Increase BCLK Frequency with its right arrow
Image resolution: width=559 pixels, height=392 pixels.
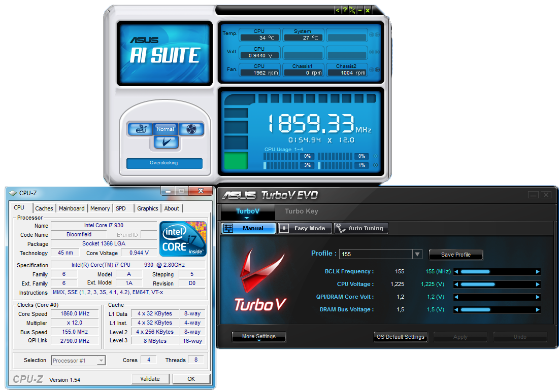click(x=538, y=272)
